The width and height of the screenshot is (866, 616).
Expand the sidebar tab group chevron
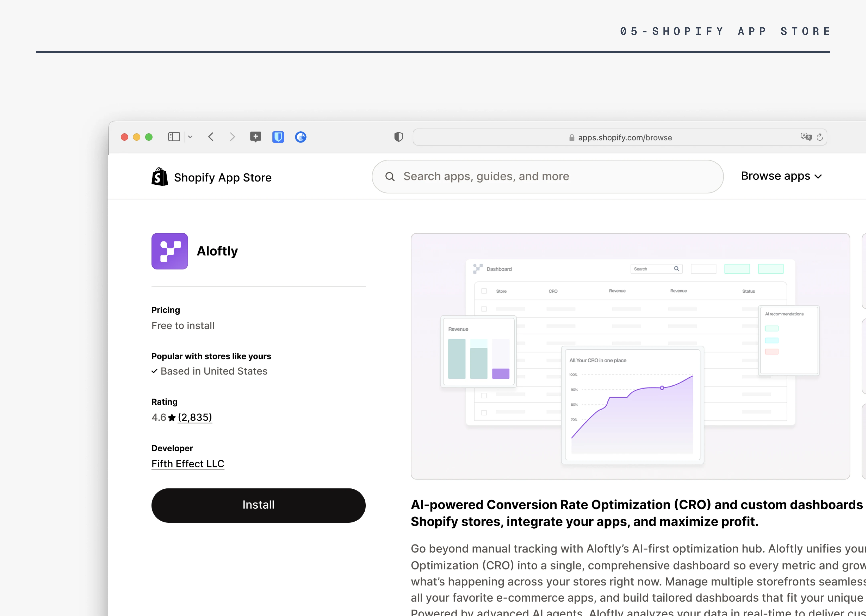tap(190, 137)
